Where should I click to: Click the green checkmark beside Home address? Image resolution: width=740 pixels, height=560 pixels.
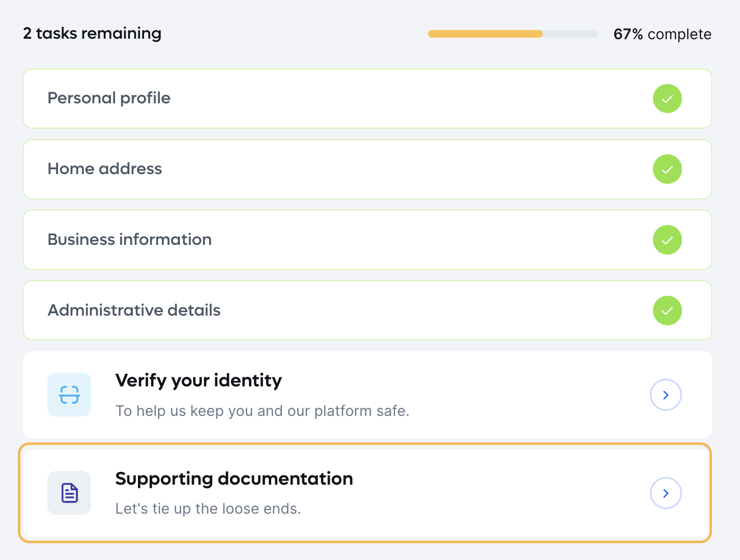667,169
